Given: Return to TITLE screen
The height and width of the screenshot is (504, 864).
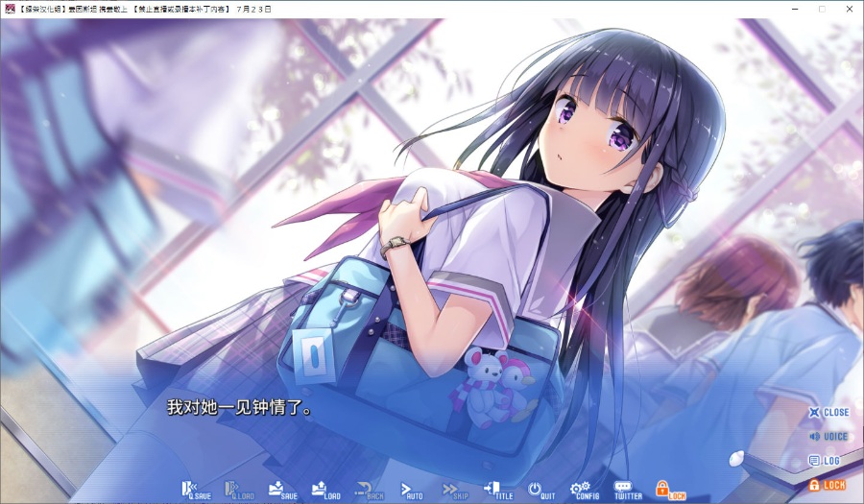Looking at the screenshot, I should point(498,490).
